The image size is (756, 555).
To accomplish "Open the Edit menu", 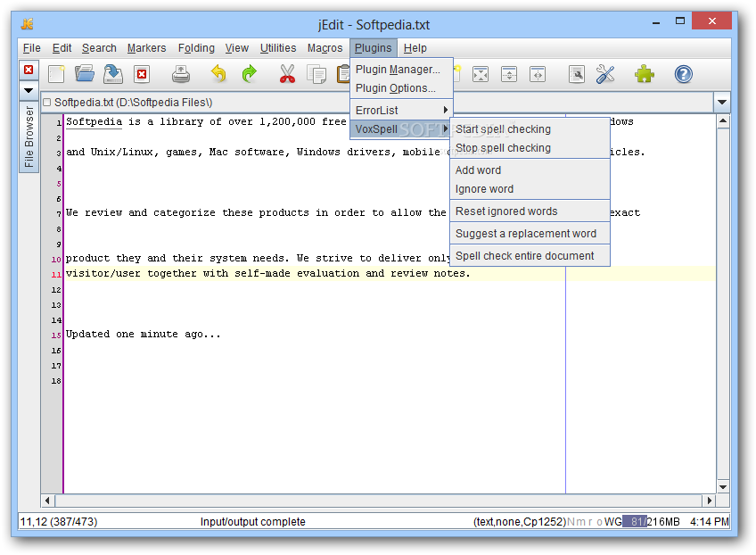I will click(62, 48).
